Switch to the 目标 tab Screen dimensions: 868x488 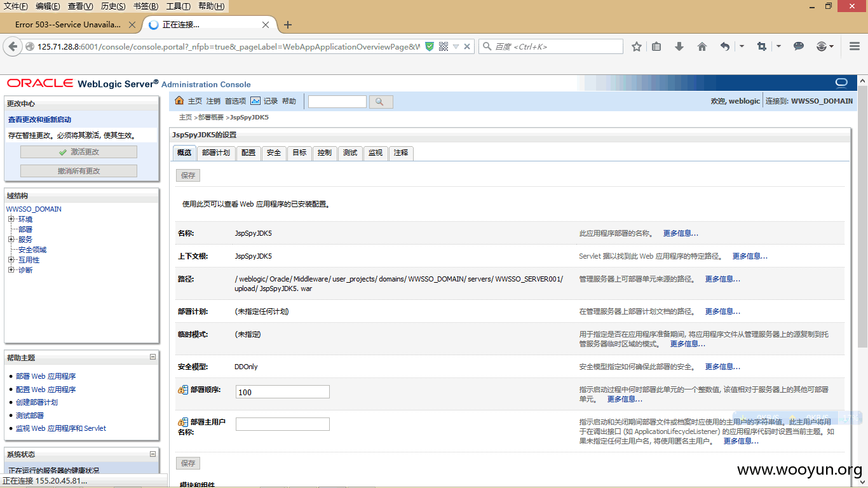click(x=299, y=153)
